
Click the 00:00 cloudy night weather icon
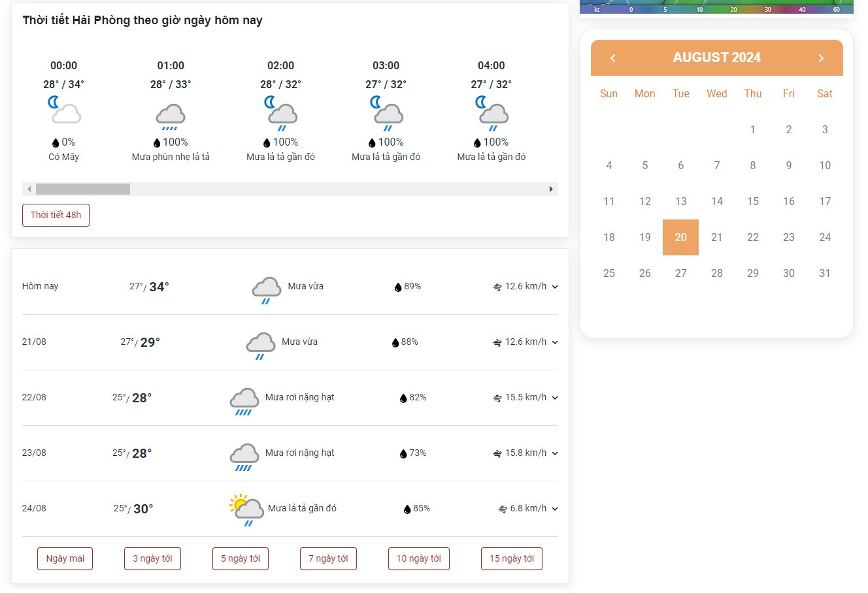pyautogui.click(x=64, y=110)
